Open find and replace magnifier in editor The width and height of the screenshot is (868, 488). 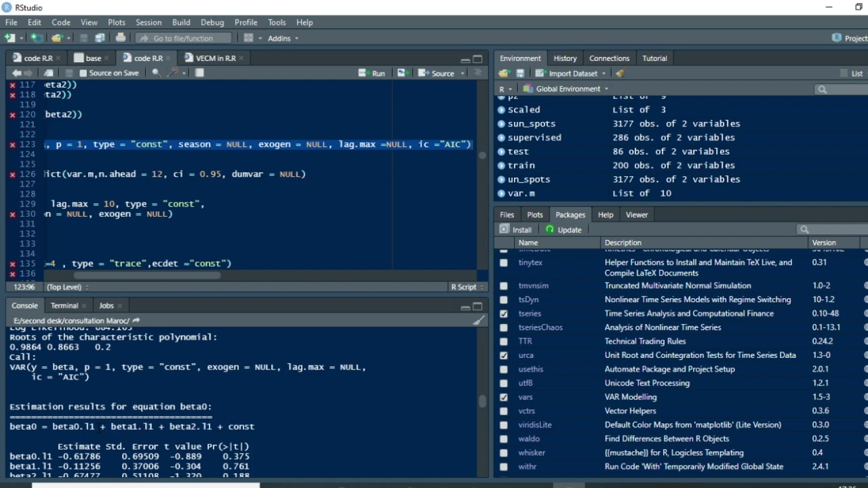156,73
